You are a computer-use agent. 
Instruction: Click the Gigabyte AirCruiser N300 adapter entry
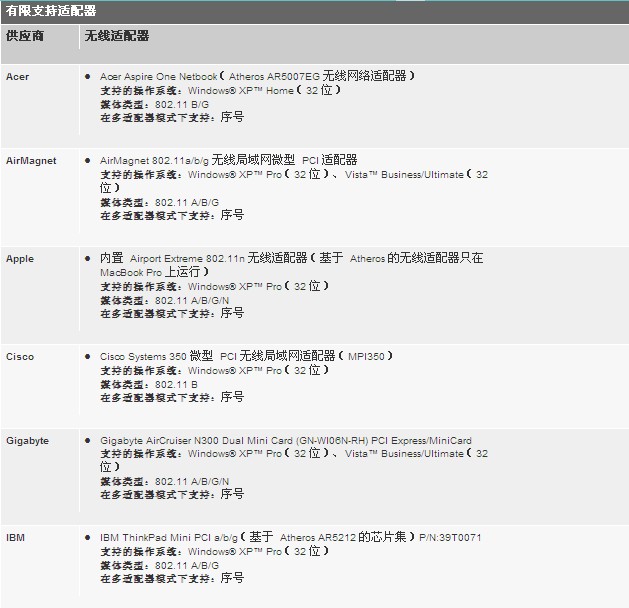(x=285, y=440)
